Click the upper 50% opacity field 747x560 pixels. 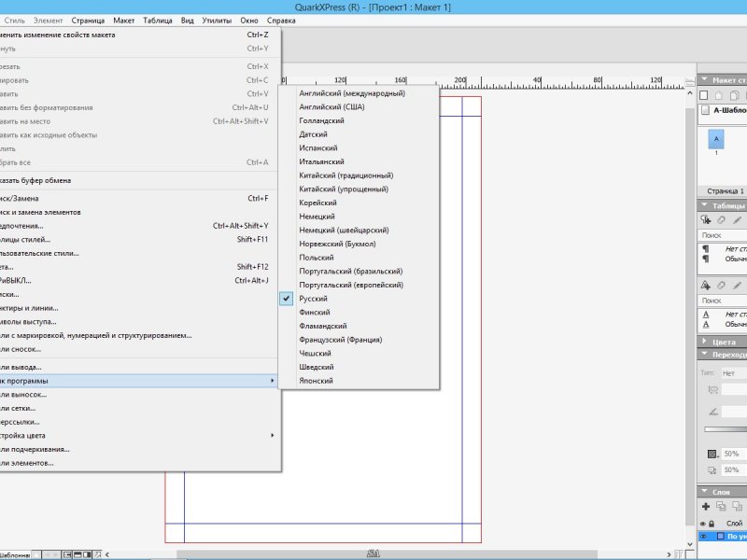(734, 454)
